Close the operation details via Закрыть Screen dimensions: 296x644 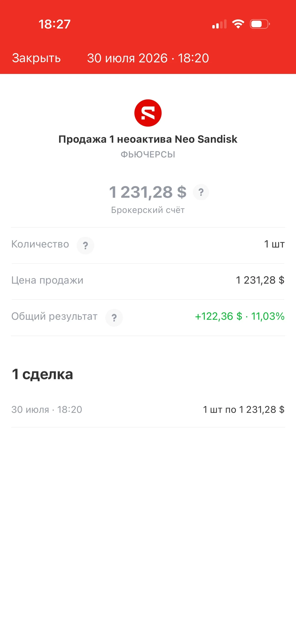point(37,58)
